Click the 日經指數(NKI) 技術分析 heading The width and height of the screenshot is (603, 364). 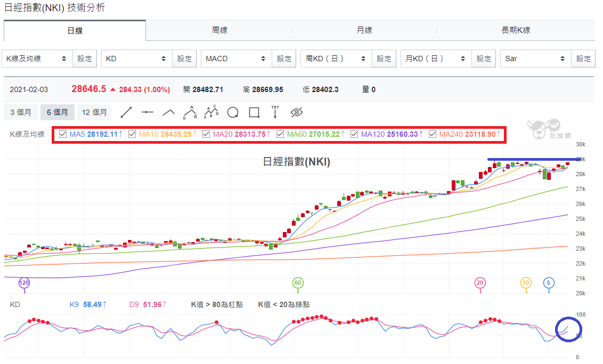(x=54, y=7)
